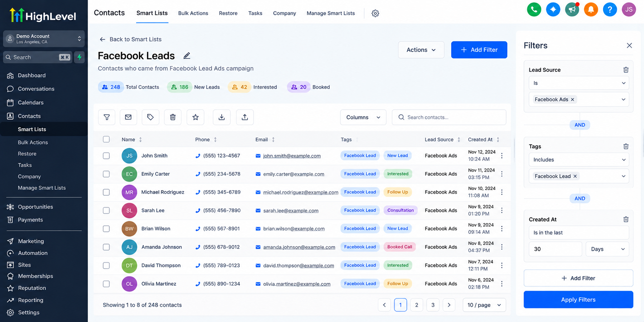The image size is (644, 322).
Task: Toggle the select all contacts checkbox
Action: [x=106, y=139]
